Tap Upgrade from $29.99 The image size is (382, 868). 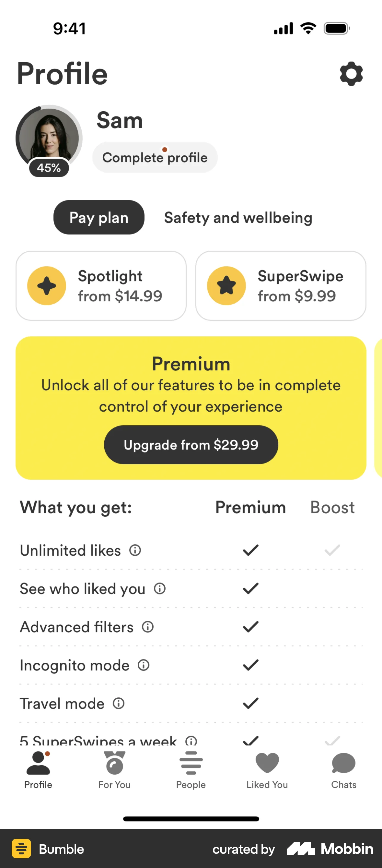point(191,445)
